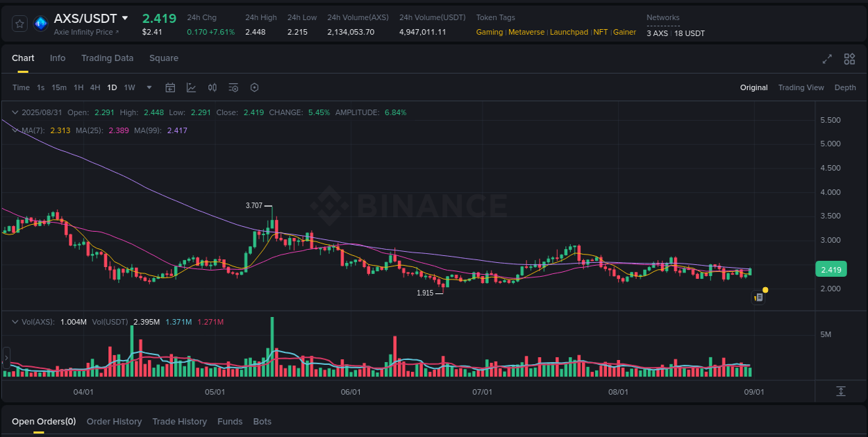Click the Launchpad token tag
The image size is (868, 437).
pyautogui.click(x=569, y=32)
